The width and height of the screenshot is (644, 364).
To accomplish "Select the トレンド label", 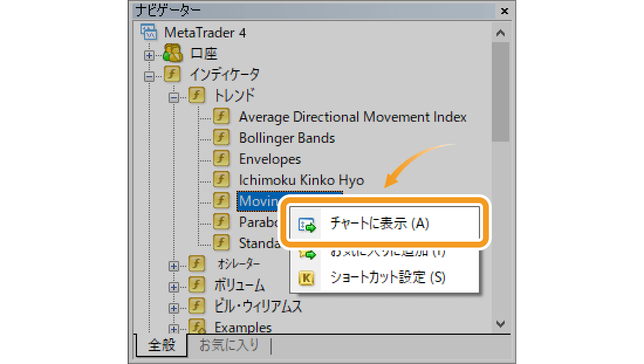I will (x=235, y=95).
